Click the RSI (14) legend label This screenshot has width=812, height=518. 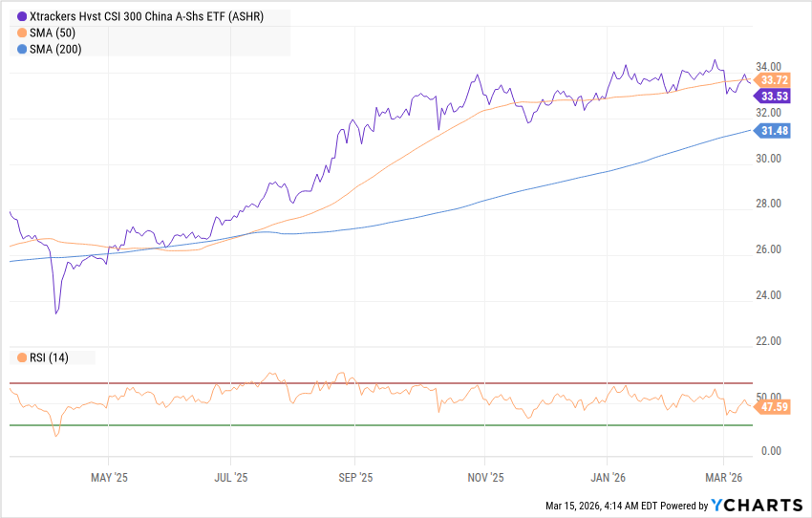49,358
